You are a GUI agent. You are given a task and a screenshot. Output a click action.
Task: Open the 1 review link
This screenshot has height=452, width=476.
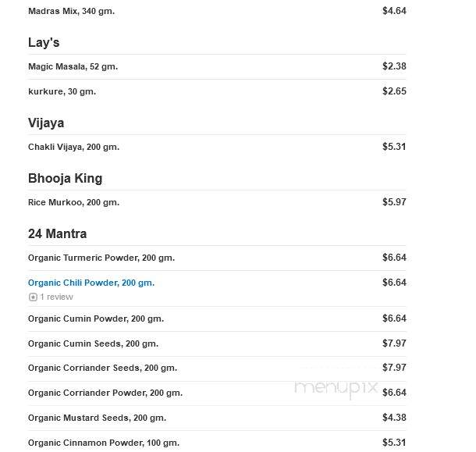click(x=56, y=297)
